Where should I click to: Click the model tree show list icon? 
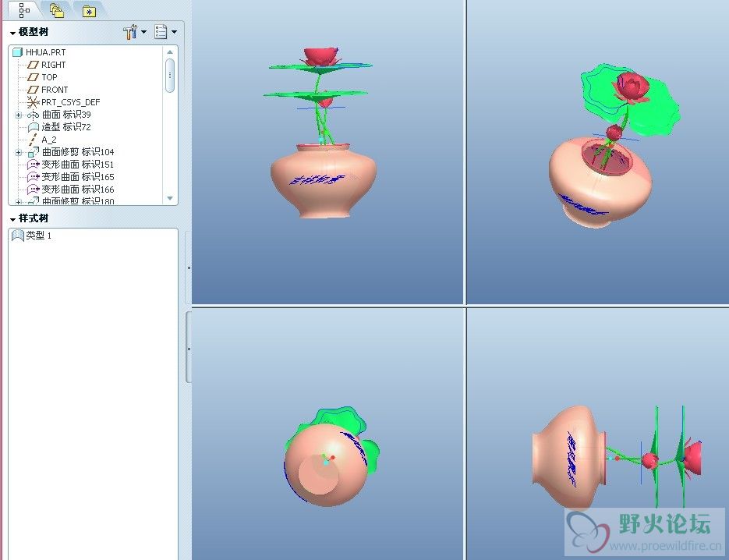tap(161, 32)
